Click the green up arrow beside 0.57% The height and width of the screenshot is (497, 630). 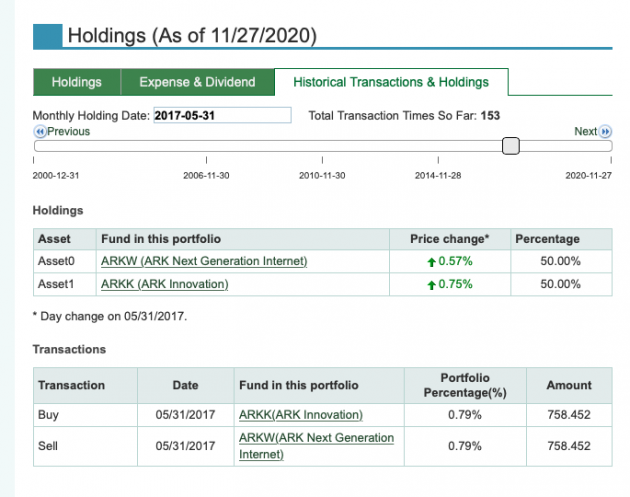pos(431,262)
